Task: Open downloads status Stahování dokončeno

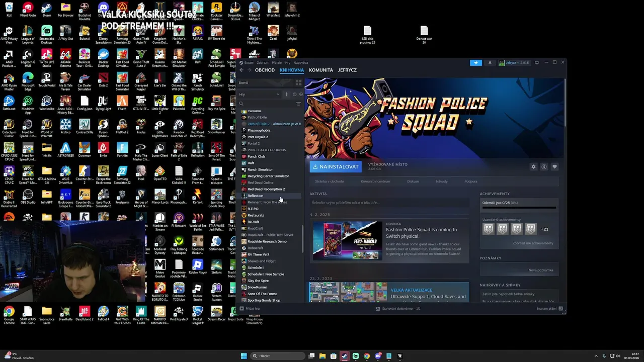Action: coord(398,309)
